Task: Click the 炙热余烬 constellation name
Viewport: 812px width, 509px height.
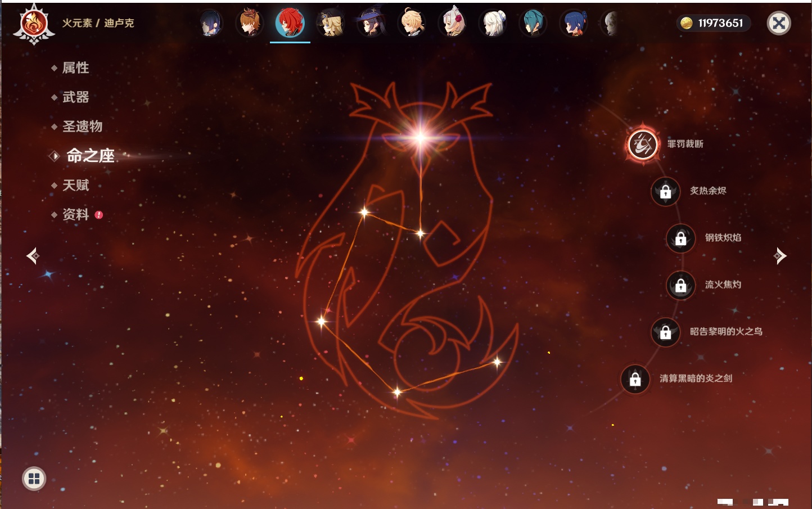Action: click(708, 191)
